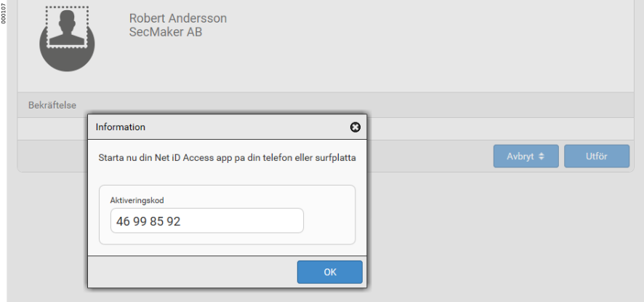This screenshot has width=644, height=302.
Task: Click the up-down arrows on the Avbryt button
Action: tap(542, 156)
